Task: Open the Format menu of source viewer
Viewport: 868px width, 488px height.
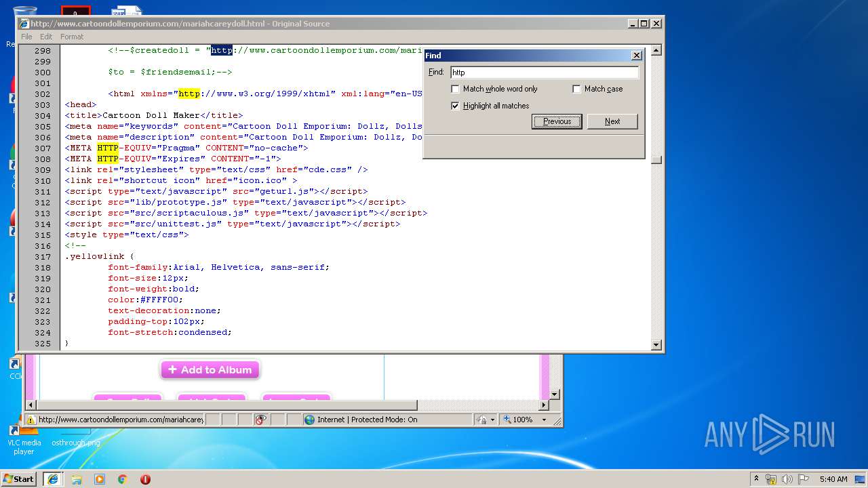Action: 72,37
